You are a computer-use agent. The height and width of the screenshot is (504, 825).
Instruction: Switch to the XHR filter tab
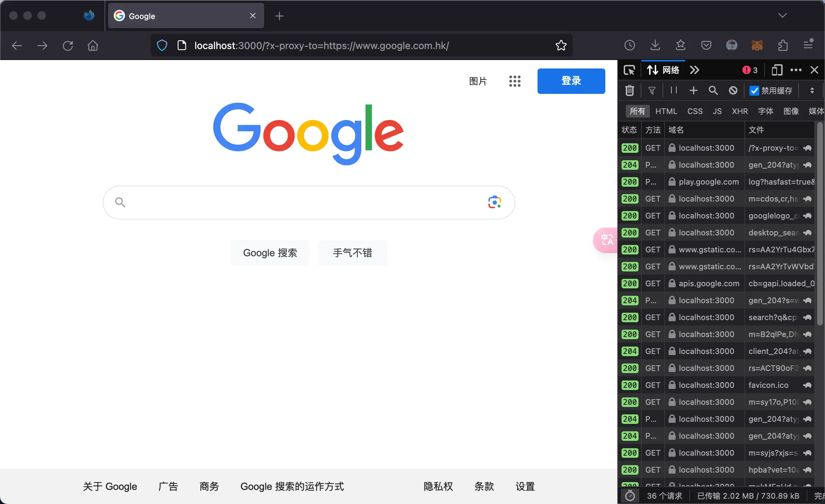click(740, 111)
